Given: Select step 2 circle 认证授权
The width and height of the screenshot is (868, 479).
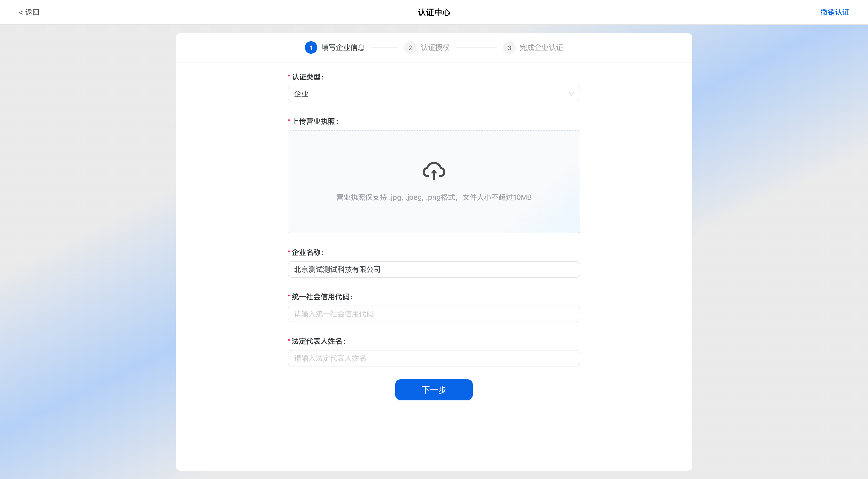Looking at the screenshot, I should 410,47.
